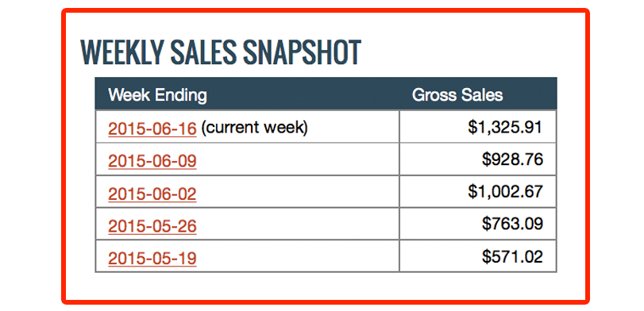The width and height of the screenshot is (644, 311).
Task: Click the word Weekly in the heading
Action: (x=121, y=52)
